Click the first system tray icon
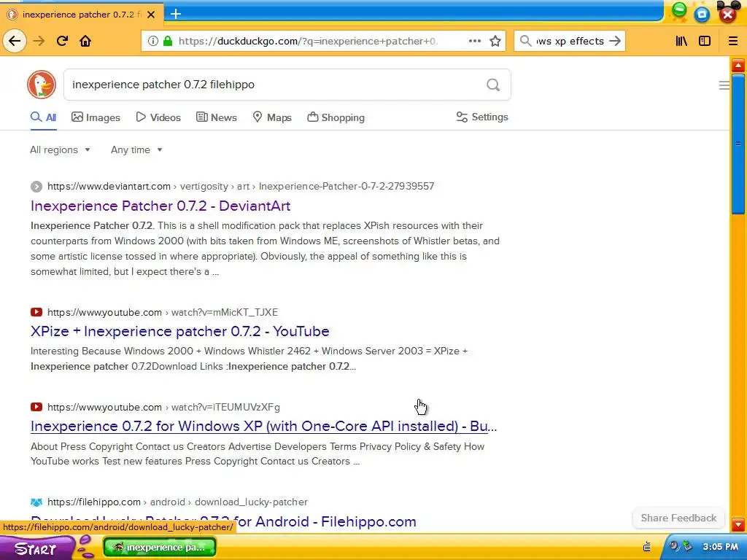Viewport: 747px width, 560px height. click(x=673, y=545)
